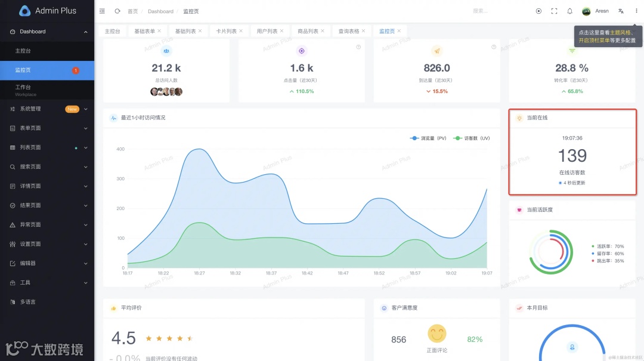Open the 多语言 menu item
644x361 pixels.
[x=47, y=302]
